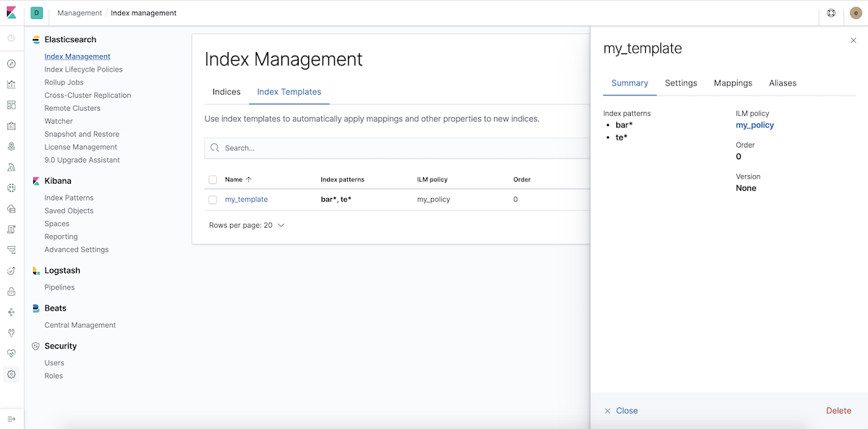Viewport: 868px width, 429px height.
Task: Open Stack Monitoring via the heartbeat icon
Action: pos(12,354)
